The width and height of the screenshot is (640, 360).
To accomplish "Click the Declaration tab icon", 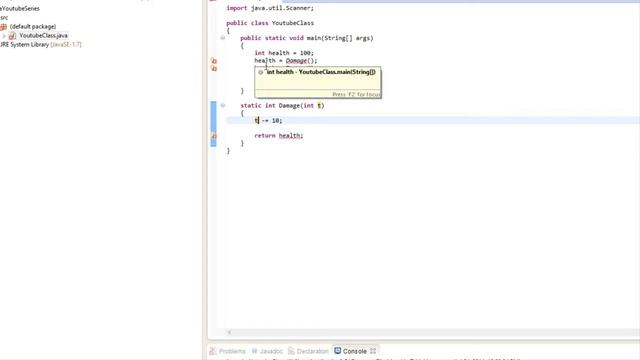I will (x=291, y=351).
